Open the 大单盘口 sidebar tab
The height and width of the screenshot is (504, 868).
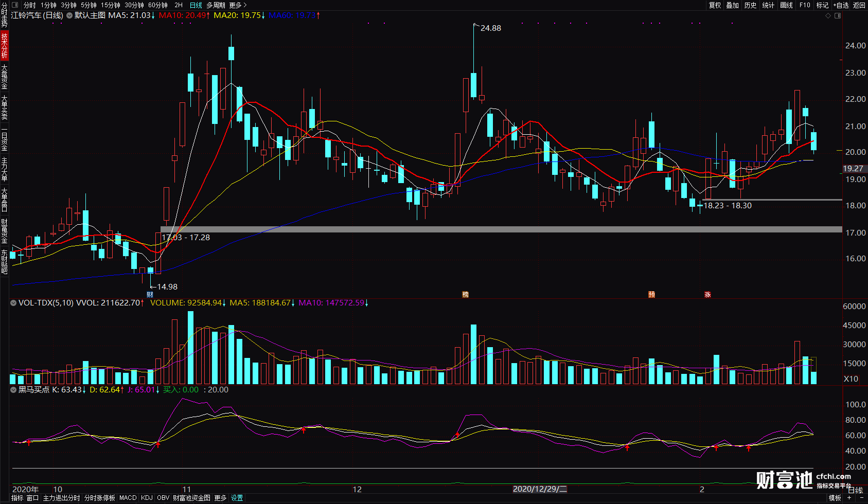click(x=4, y=200)
